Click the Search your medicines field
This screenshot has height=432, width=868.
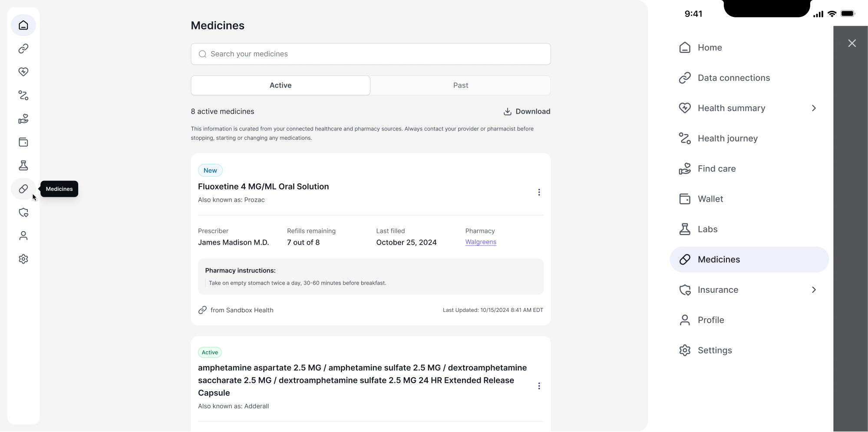(370, 54)
